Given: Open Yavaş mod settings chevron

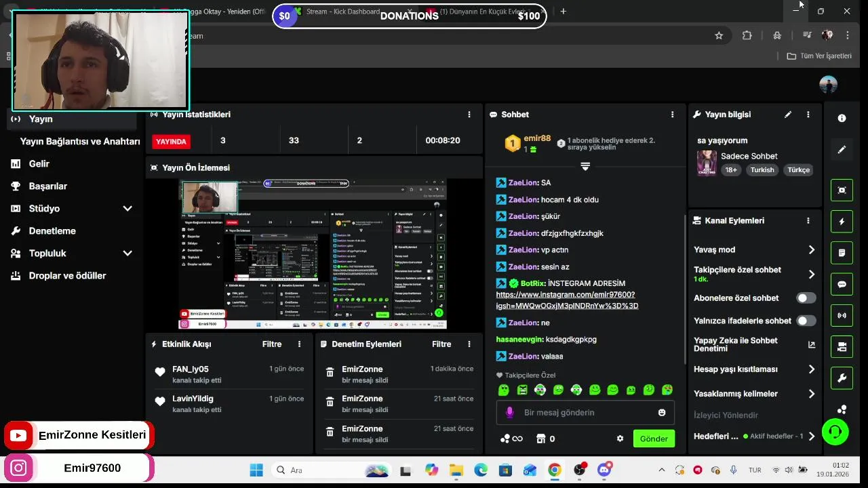Looking at the screenshot, I should [811, 249].
